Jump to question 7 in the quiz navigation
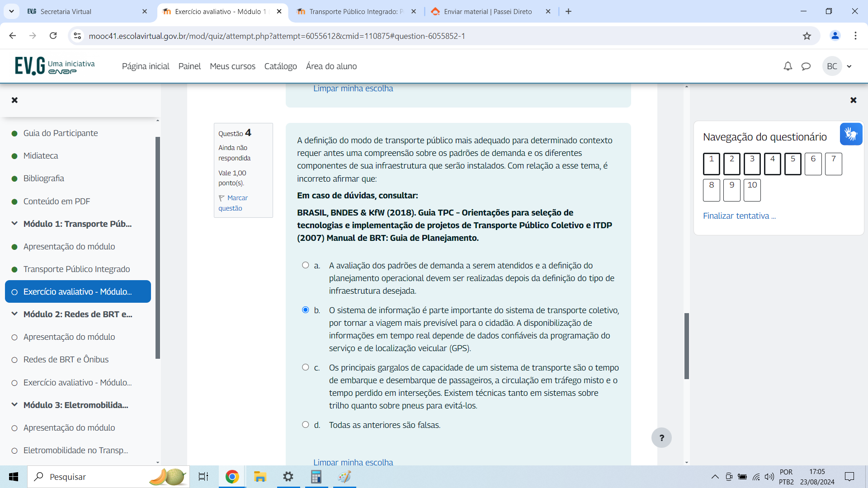The image size is (868, 488). [x=833, y=164]
